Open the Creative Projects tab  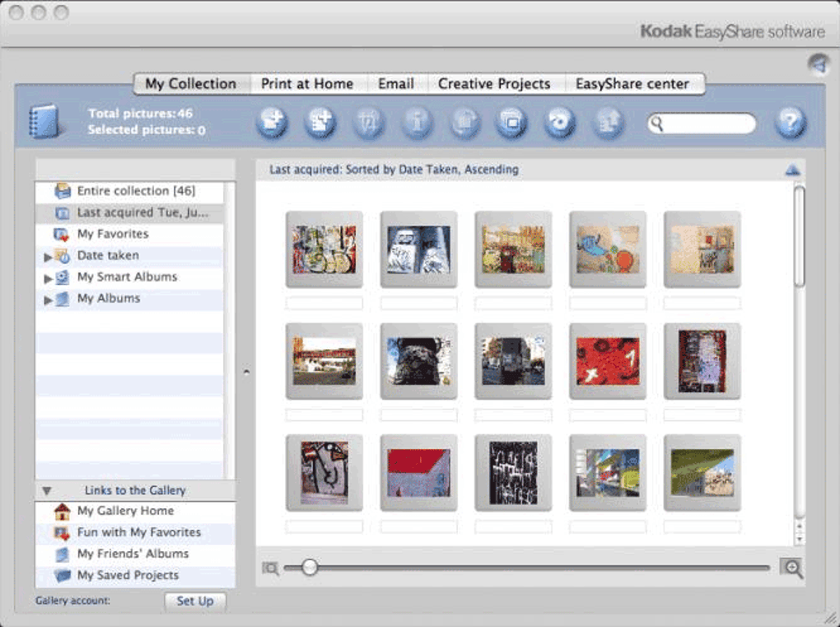pyautogui.click(x=493, y=84)
